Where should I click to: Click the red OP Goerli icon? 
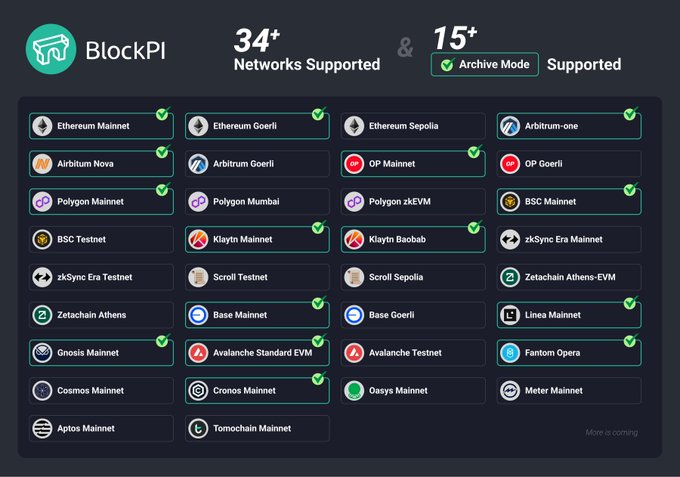[x=510, y=164]
